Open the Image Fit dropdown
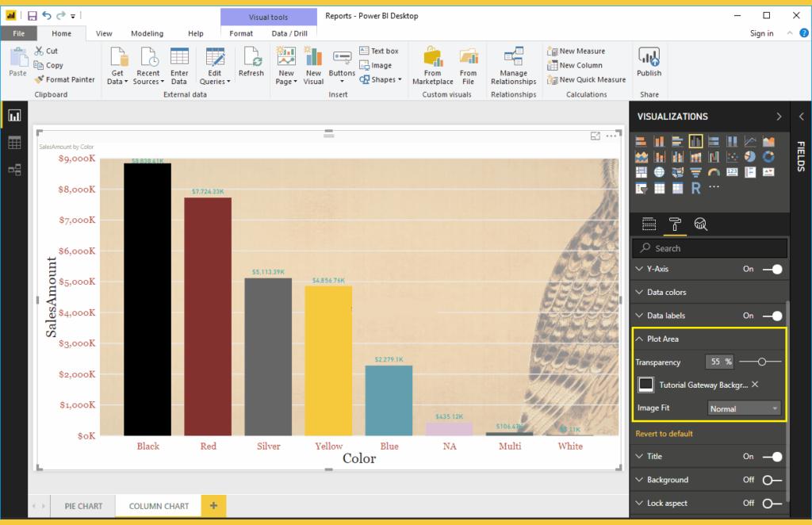The height and width of the screenshot is (525, 812). pyautogui.click(x=744, y=409)
